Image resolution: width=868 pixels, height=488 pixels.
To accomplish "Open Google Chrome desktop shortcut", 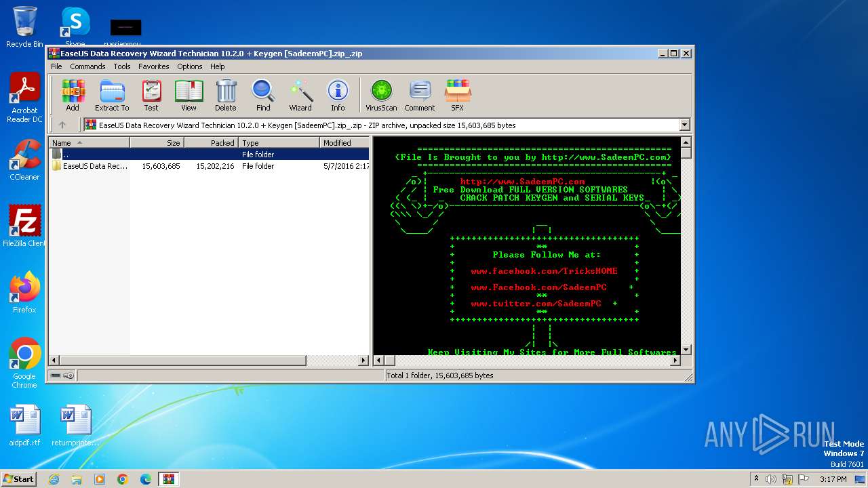I will point(24,363).
